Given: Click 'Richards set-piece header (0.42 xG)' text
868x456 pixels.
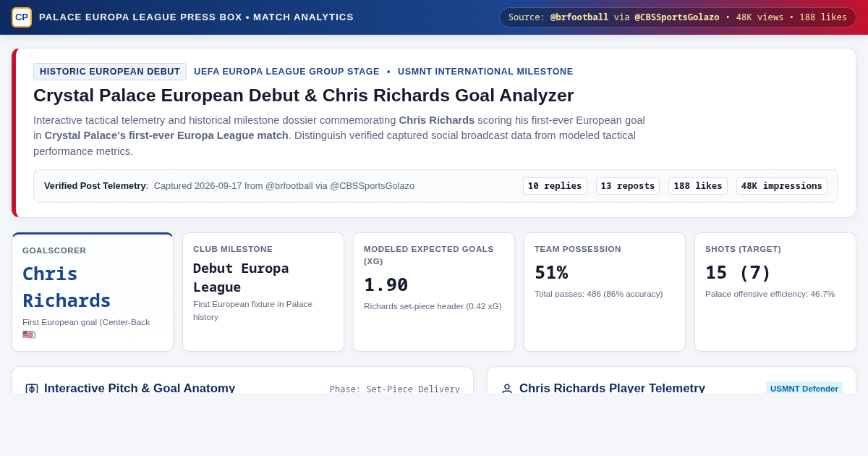Looking at the screenshot, I should tap(433, 306).
